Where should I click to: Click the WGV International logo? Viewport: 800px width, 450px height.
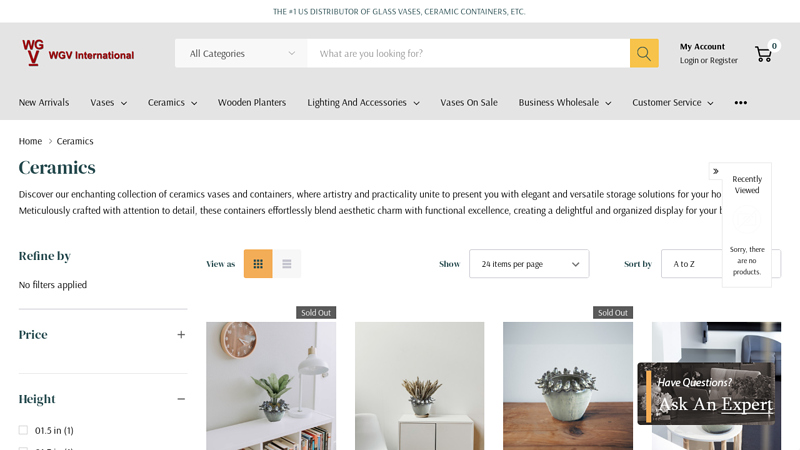[78, 53]
